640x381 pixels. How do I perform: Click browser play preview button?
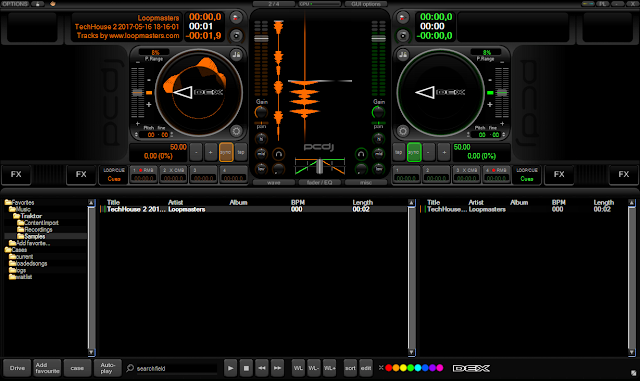(230, 368)
